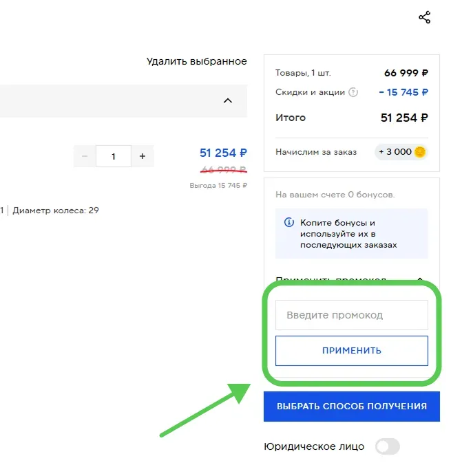Click the gold bonus coin icon
The height and width of the screenshot is (476, 462).
coord(420,152)
